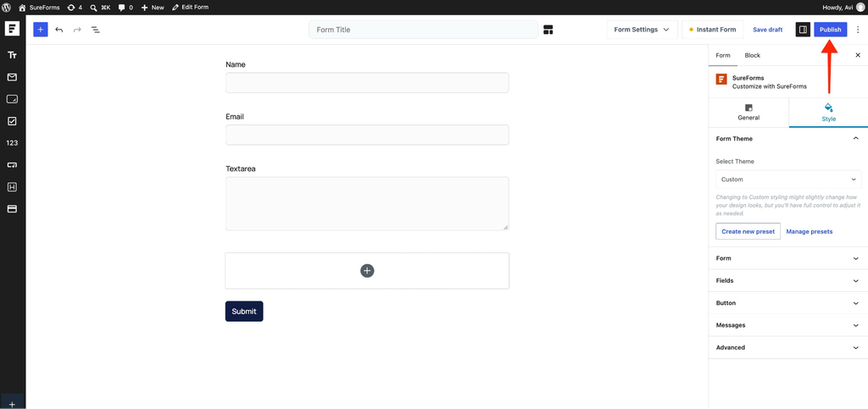This screenshot has height=409, width=868.
Task: Toggle the blue block inserter plus button
Action: pyautogui.click(x=41, y=30)
